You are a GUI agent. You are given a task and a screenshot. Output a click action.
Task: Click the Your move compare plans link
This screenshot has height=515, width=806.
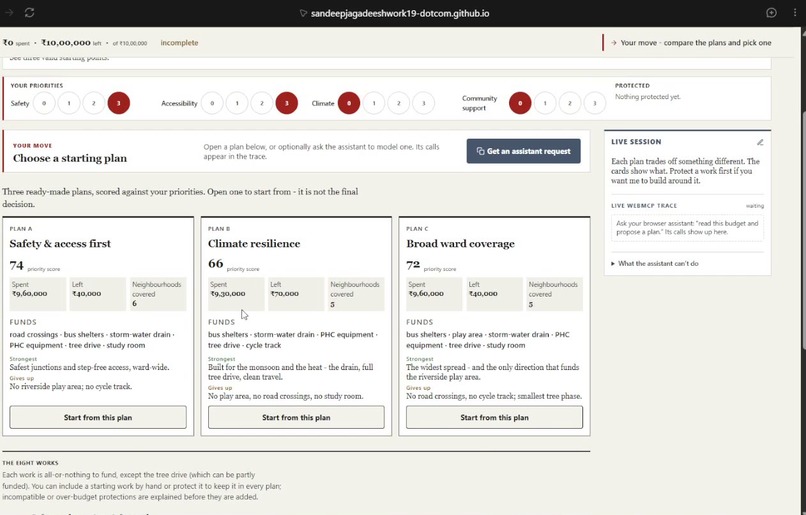click(x=691, y=43)
